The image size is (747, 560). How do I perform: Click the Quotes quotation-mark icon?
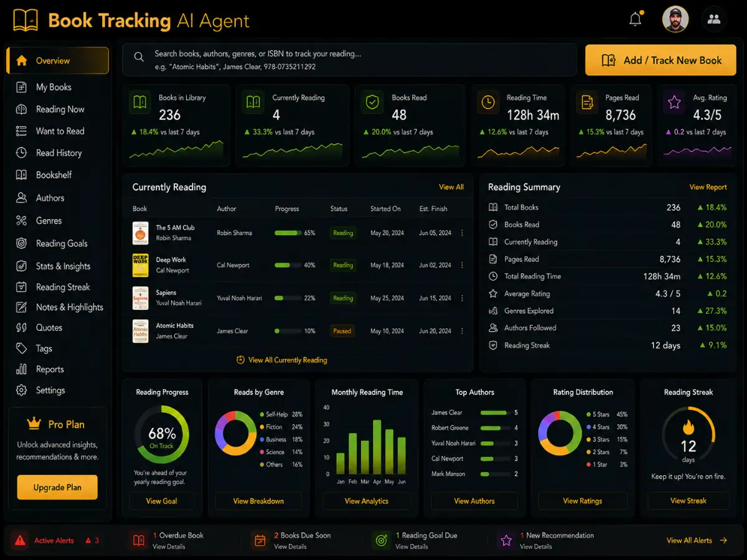click(21, 327)
